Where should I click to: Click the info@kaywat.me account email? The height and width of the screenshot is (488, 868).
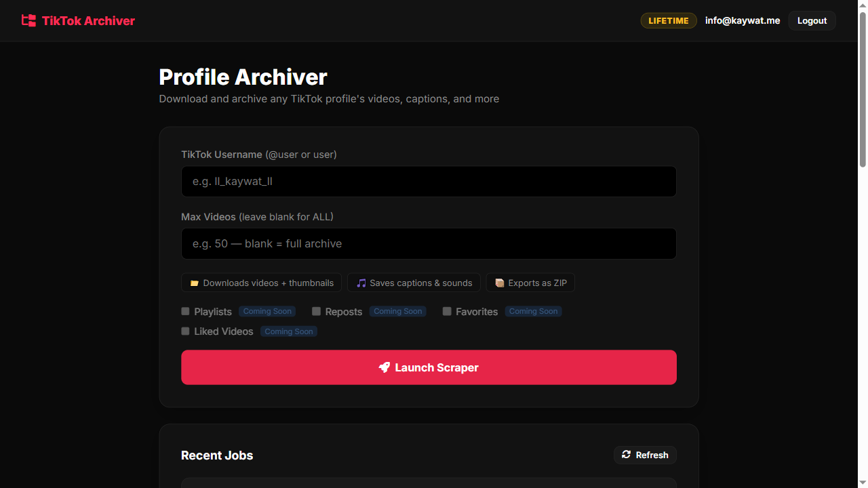[743, 20]
